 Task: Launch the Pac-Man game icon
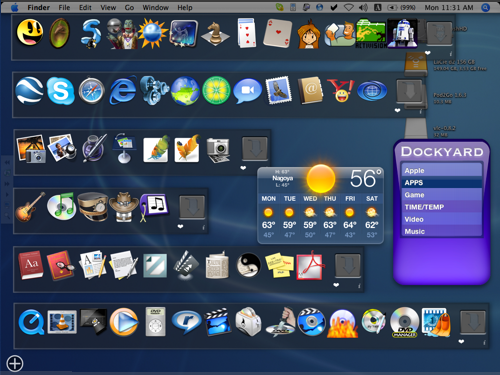click(29, 32)
